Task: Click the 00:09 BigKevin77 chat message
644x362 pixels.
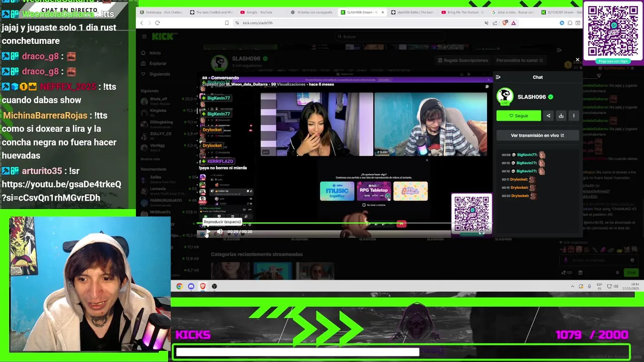Action: 523,155
